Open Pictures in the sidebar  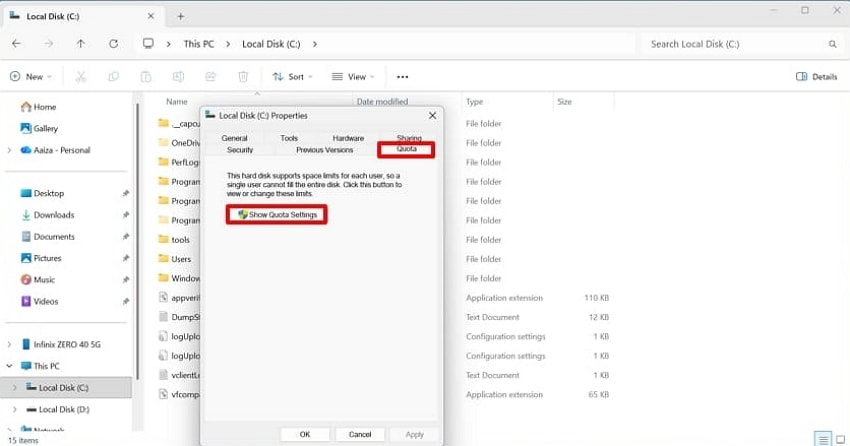tap(41, 258)
